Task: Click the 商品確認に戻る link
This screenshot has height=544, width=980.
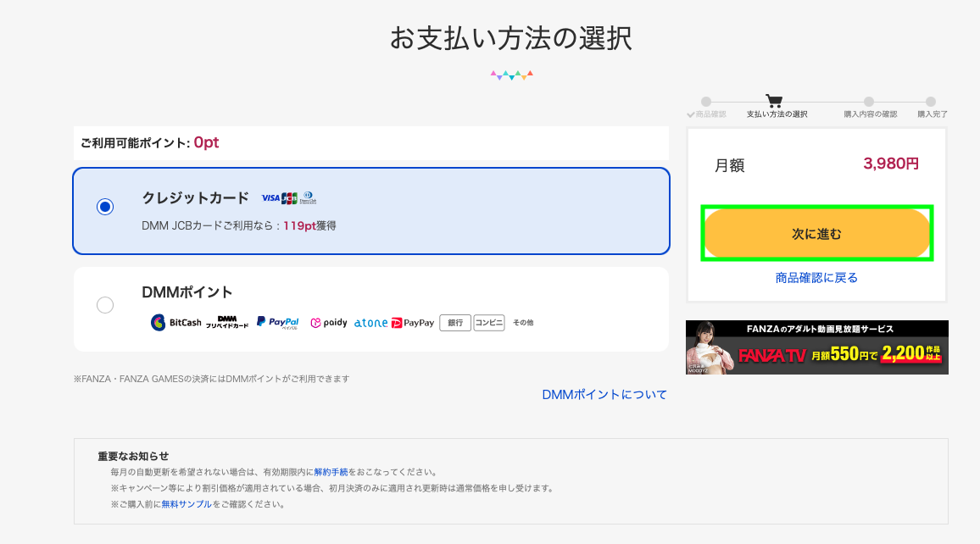Action: coord(816,278)
